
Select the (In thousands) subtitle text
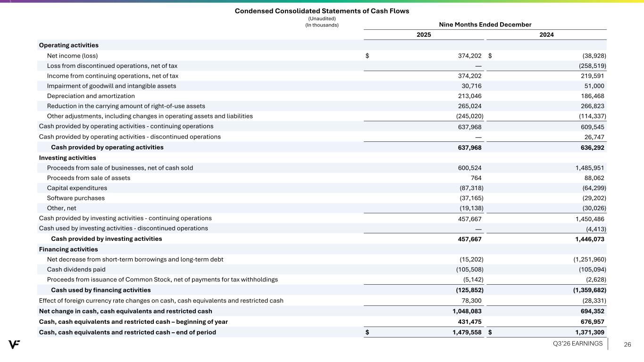(x=323, y=25)
